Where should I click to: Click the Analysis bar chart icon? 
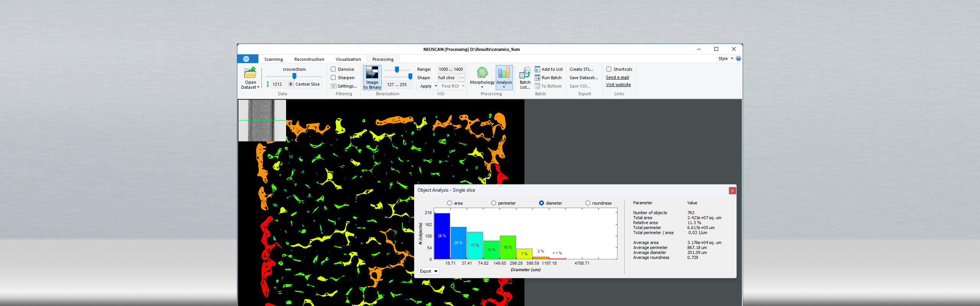(504, 73)
